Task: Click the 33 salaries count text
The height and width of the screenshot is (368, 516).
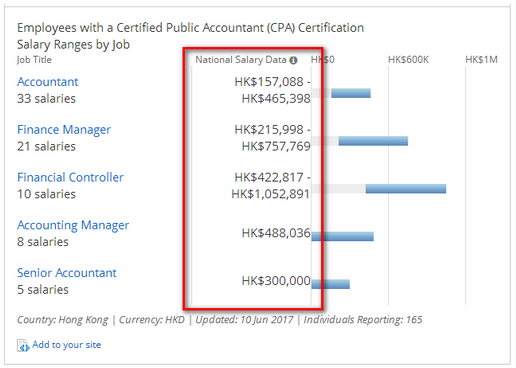Action: coord(46,99)
